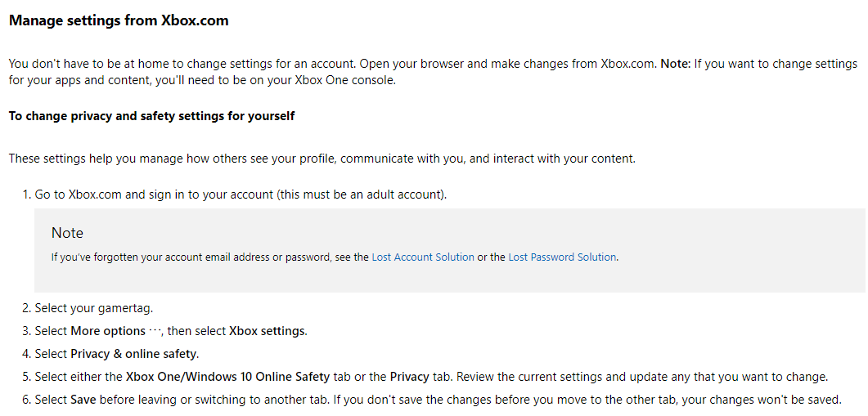Click the bold 'More options' text in step 3
The image size is (868, 416).
tap(108, 331)
